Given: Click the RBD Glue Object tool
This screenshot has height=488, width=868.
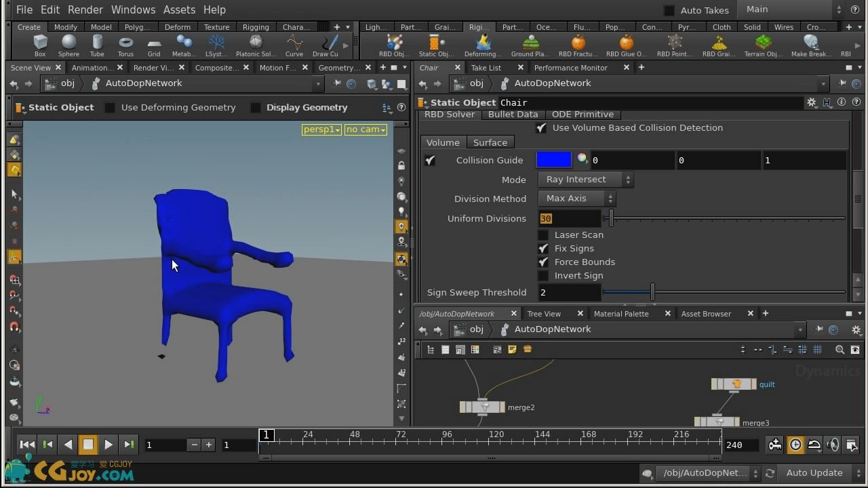Looking at the screenshot, I should click(x=627, y=45).
